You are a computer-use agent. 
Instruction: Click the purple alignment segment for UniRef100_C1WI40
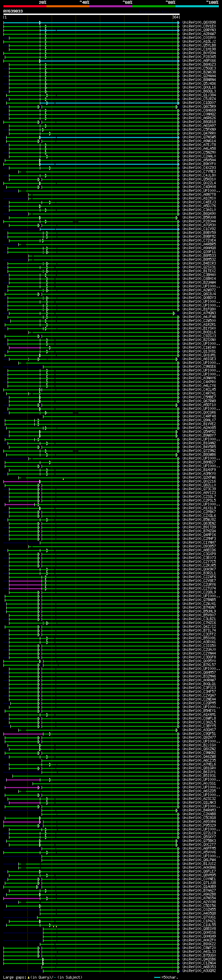25,348
